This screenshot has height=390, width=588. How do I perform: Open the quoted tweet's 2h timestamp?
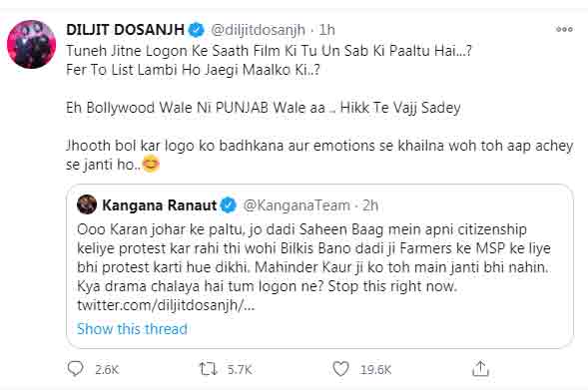370,205
